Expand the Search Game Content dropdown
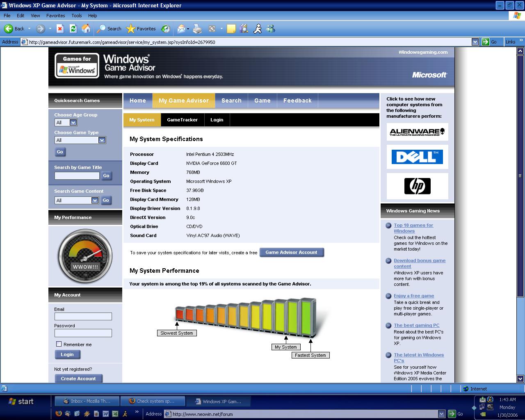Image resolution: width=525 pixels, height=420 pixels. coord(95,200)
